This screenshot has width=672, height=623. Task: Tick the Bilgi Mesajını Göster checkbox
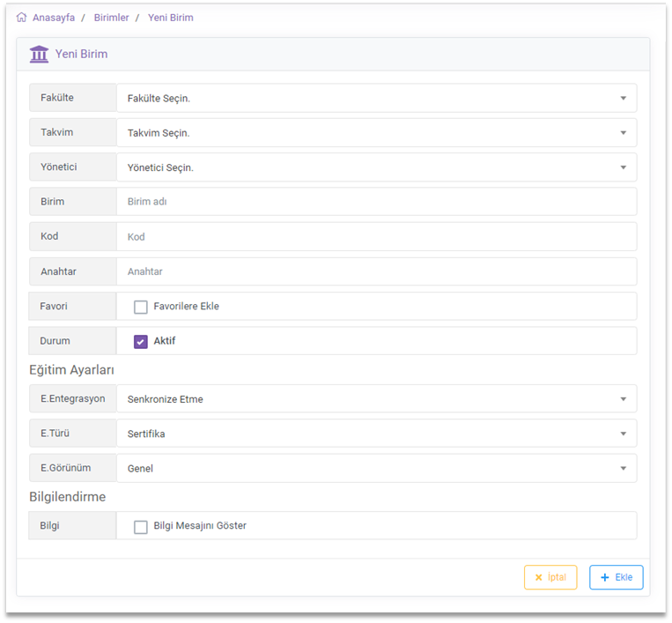tap(141, 527)
